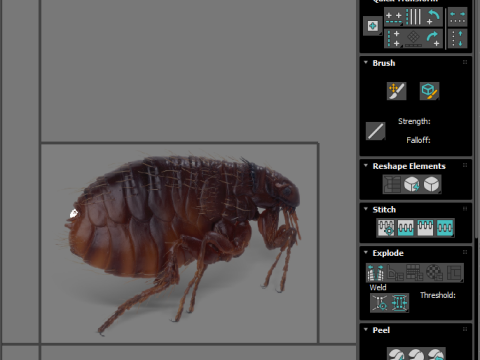The image size is (480, 360).
Task: Collapse the Peel rollout
Action: 366,329
